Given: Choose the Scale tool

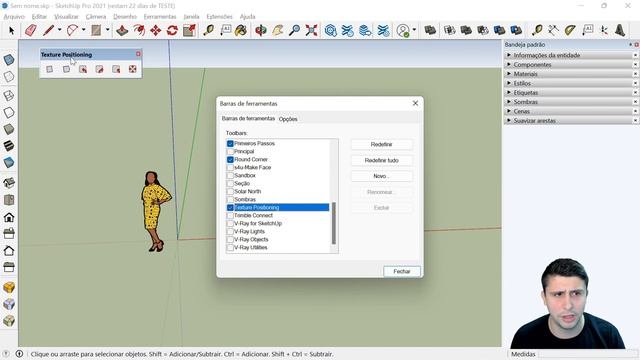Looking at the screenshot, I should coord(189,31).
